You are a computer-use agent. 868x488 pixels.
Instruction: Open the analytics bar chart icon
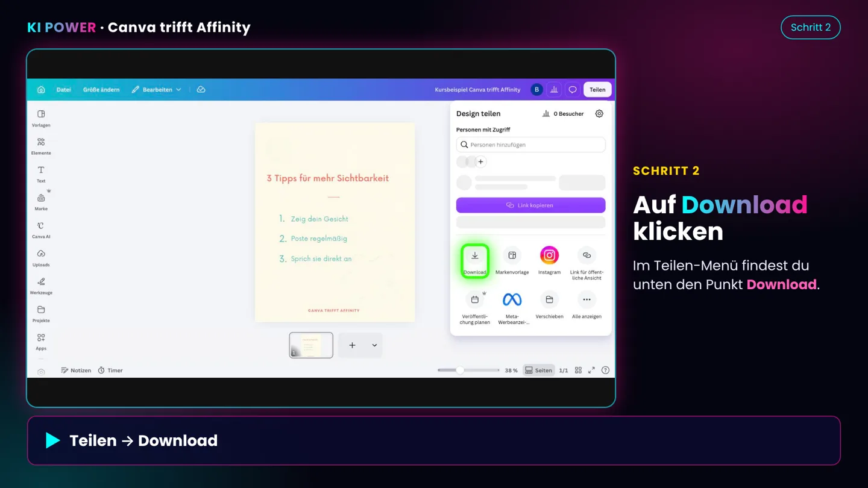pyautogui.click(x=554, y=90)
